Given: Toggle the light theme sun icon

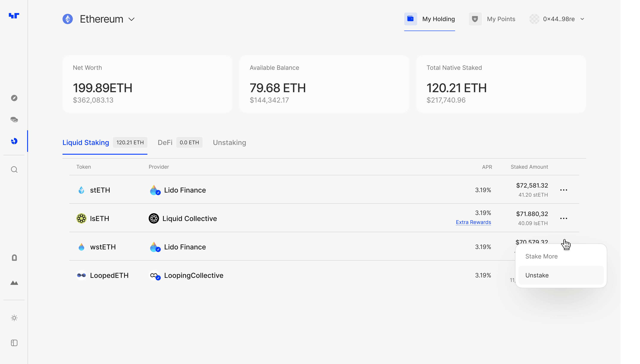Looking at the screenshot, I should coord(14,318).
